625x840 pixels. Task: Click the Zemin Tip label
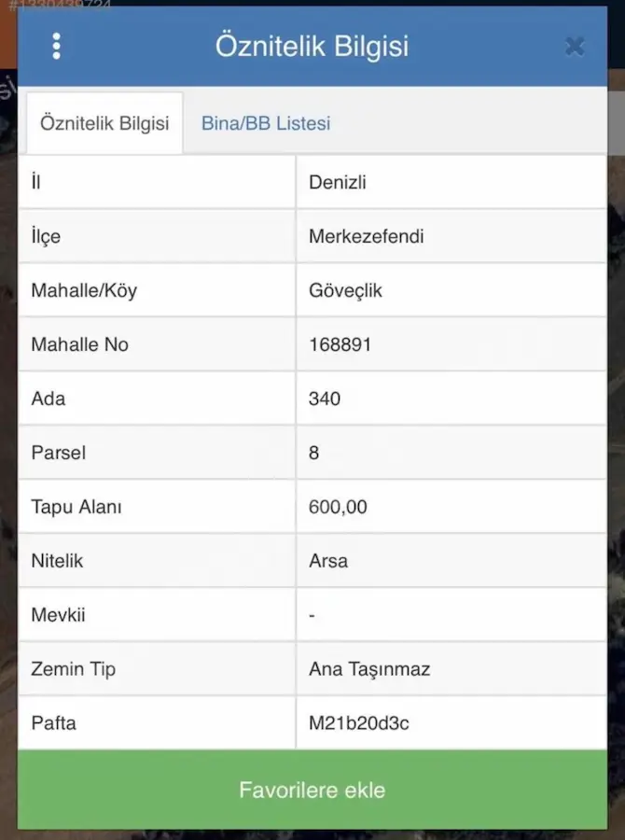74,668
